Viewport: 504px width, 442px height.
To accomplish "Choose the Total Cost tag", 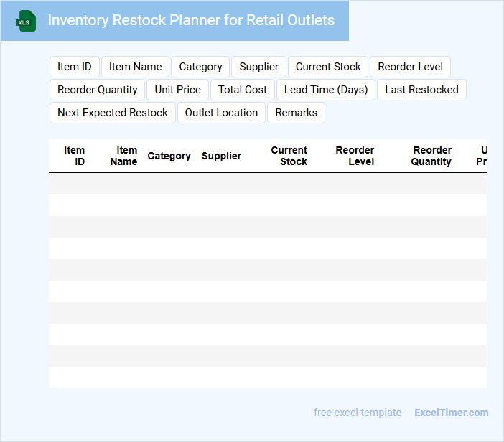I will [243, 90].
